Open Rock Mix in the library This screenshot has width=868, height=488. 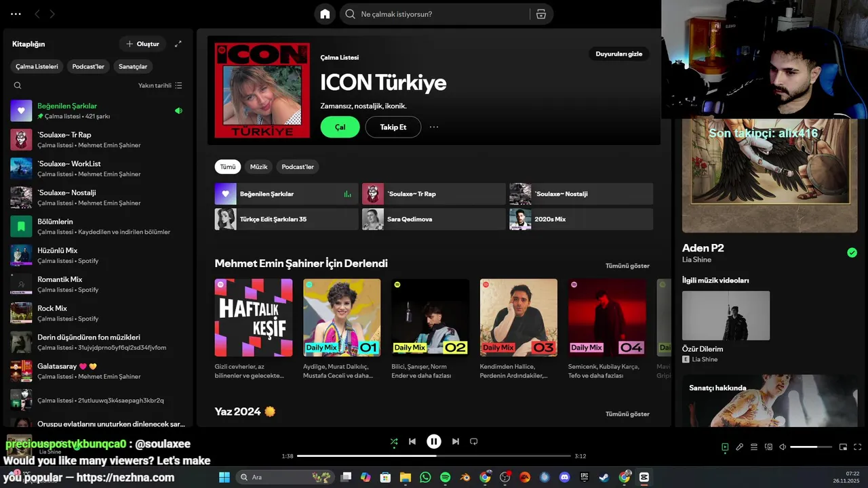[98, 313]
